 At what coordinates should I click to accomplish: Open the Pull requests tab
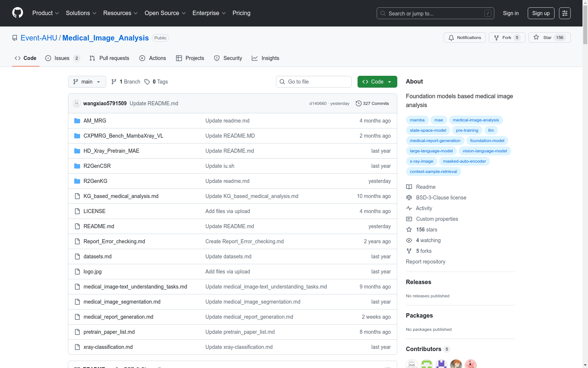(110, 58)
